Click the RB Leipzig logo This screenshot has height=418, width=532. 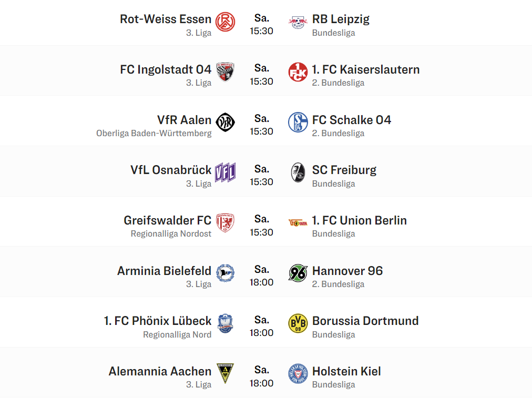(x=298, y=23)
